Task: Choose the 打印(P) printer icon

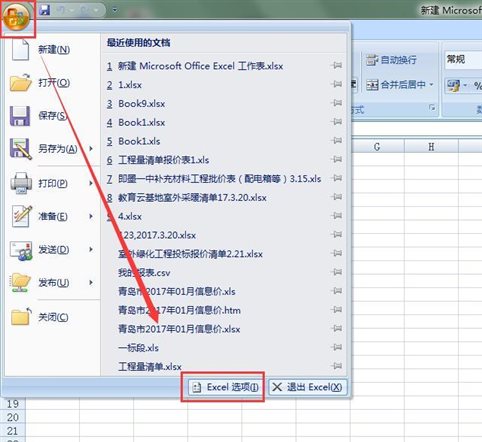Action: pos(21,183)
